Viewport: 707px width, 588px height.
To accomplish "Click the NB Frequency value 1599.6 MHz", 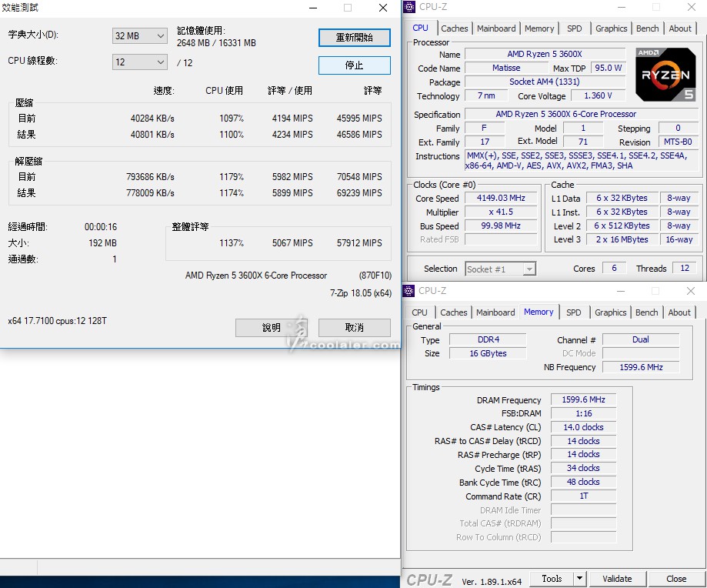I will pyautogui.click(x=641, y=368).
